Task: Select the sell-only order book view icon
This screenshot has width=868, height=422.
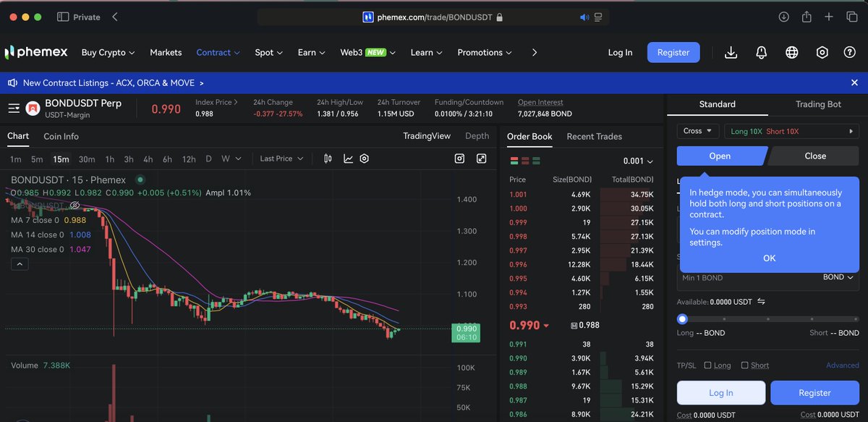Action: (x=526, y=161)
